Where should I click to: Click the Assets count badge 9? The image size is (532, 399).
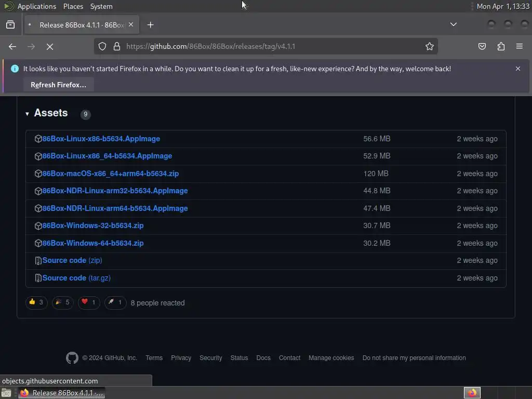coord(86,114)
